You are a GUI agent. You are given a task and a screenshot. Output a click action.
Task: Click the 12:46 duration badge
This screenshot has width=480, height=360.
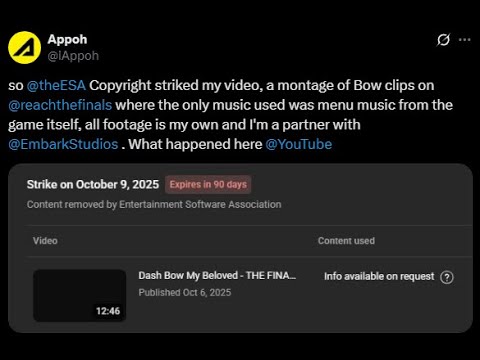tap(108, 311)
